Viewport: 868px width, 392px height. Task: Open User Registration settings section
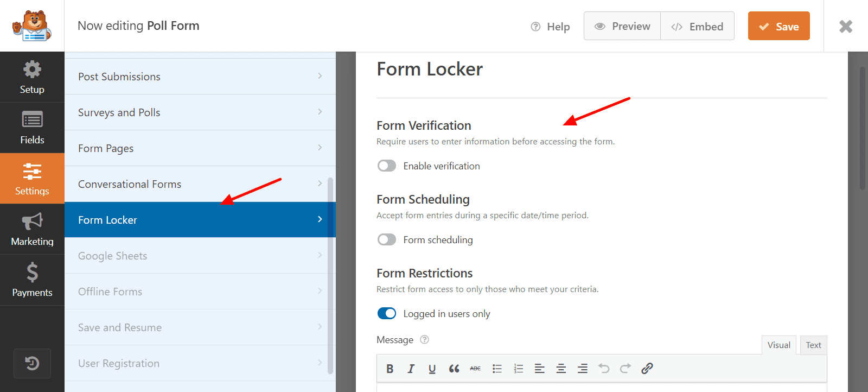point(200,363)
